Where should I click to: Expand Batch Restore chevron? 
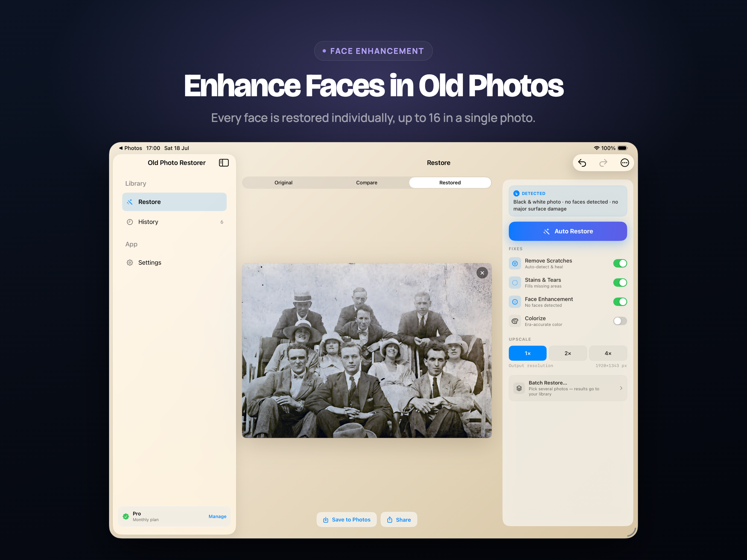[621, 388]
